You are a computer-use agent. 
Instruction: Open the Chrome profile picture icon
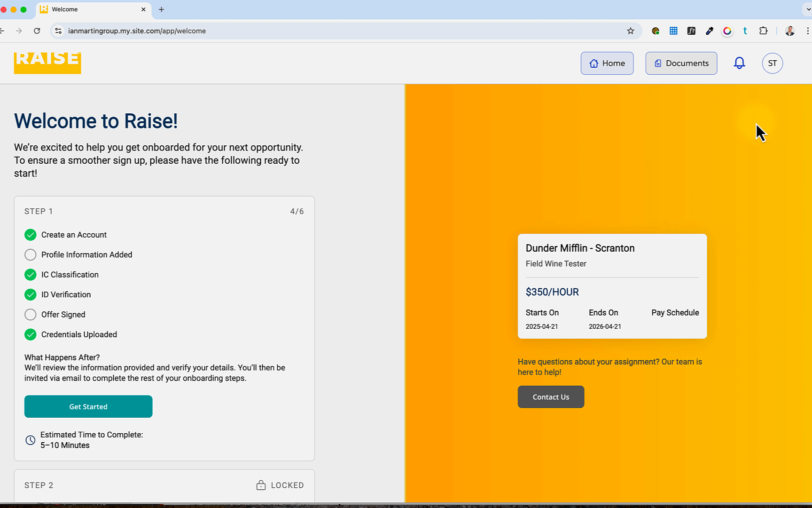(x=790, y=31)
